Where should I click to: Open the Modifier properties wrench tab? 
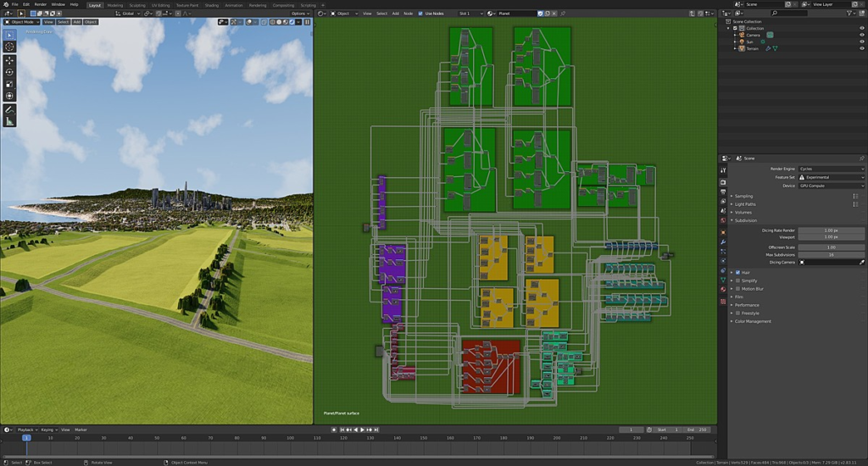coord(723,241)
